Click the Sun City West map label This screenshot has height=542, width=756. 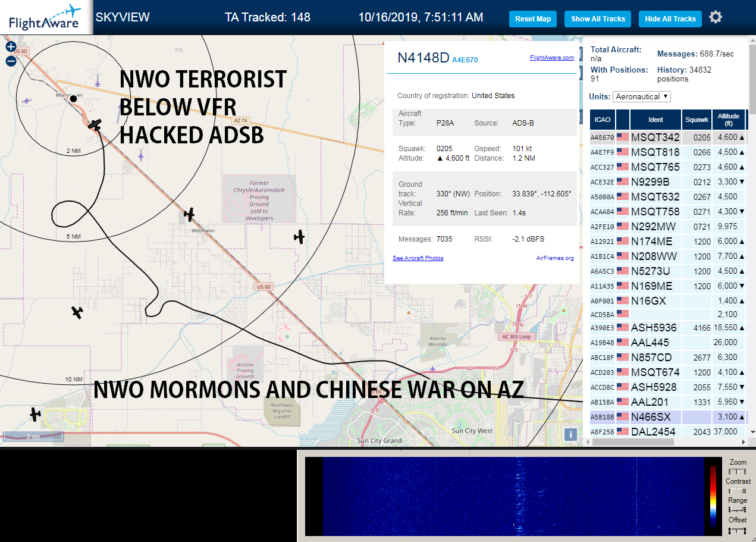click(x=472, y=431)
